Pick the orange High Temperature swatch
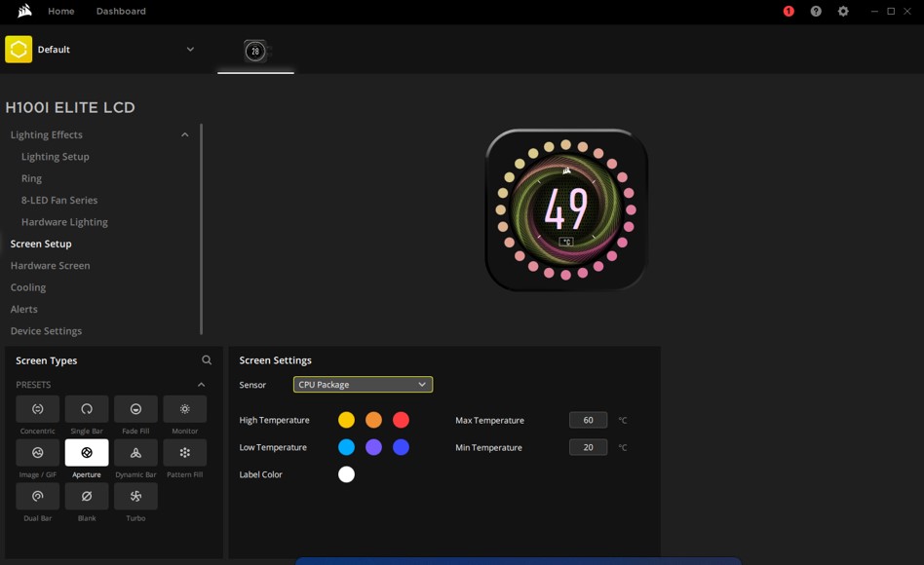This screenshot has width=924, height=565. (x=373, y=420)
